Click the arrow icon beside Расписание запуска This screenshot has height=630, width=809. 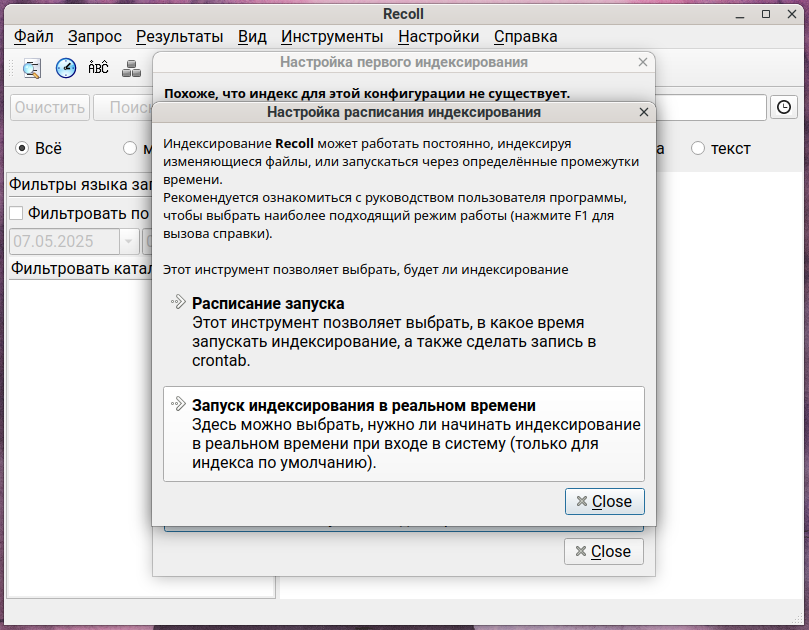(178, 302)
